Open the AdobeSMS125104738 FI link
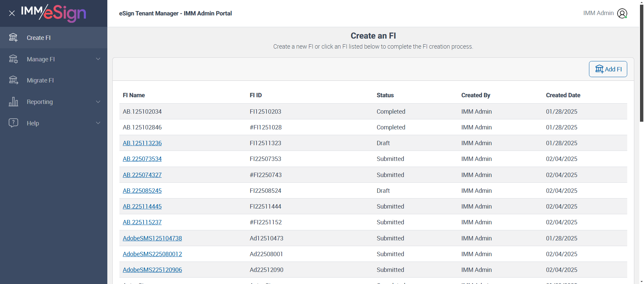 tap(152, 238)
